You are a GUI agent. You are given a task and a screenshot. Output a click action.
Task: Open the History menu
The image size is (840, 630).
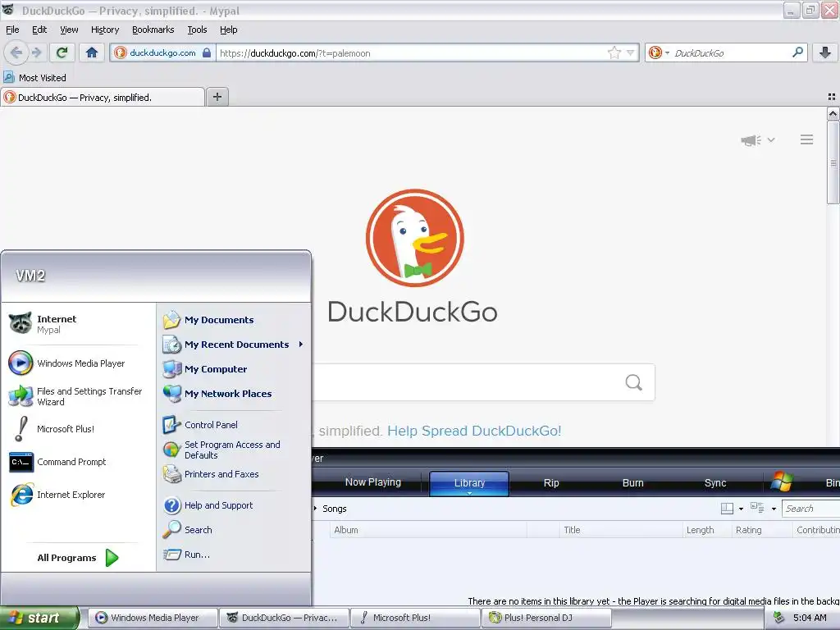click(x=105, y=30)
